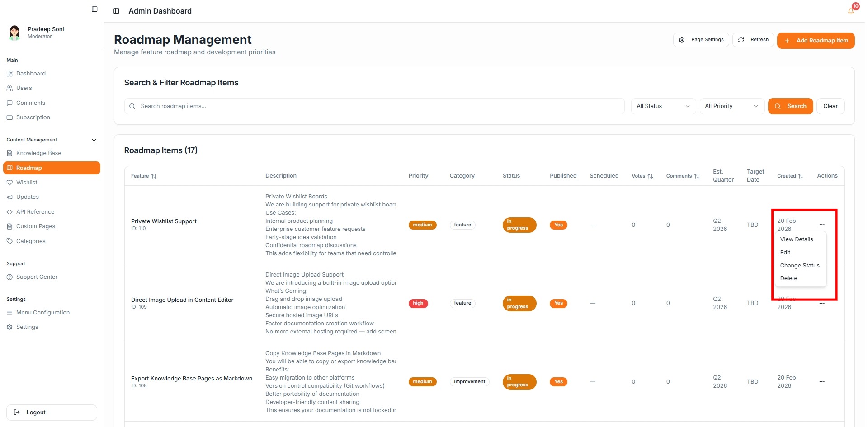Viewport: 868px width, 427px height.
Task: Click the Clear filters button
Action: point(830,106)
